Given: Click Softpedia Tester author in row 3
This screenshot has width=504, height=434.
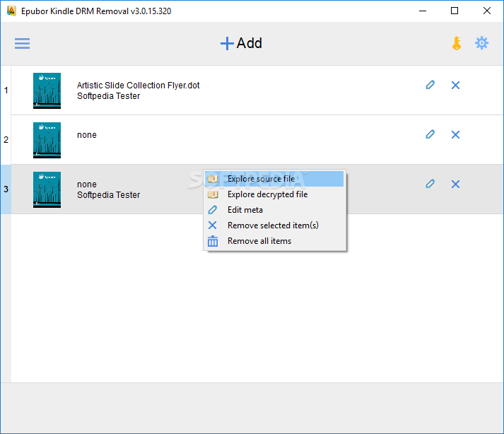Looking at the screenshot, I should [109, 195].
